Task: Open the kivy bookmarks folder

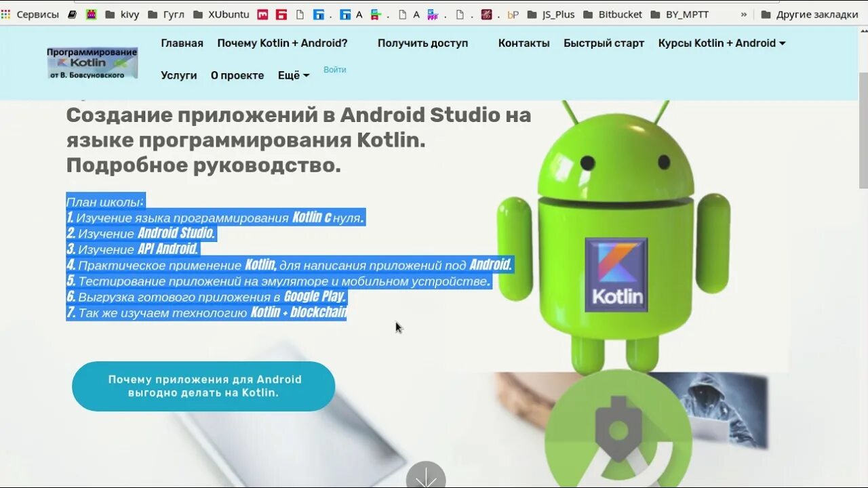Action: pos(122,14)
